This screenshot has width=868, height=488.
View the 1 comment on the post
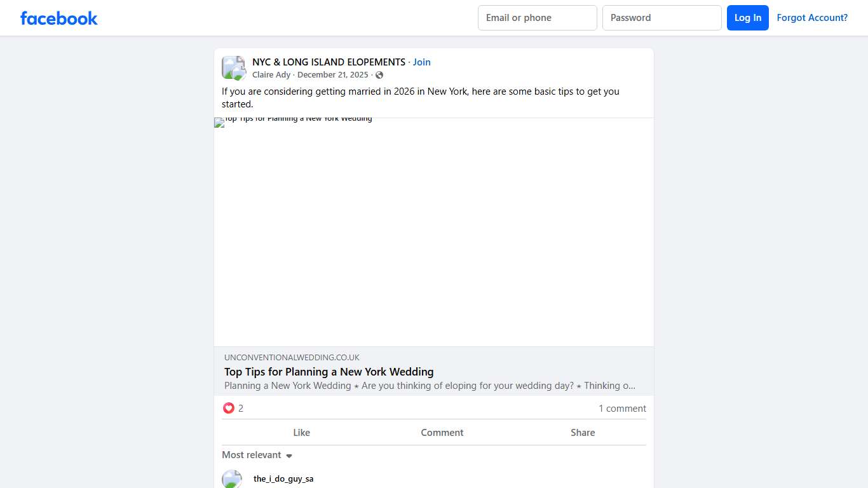click(x=622, y=409)
